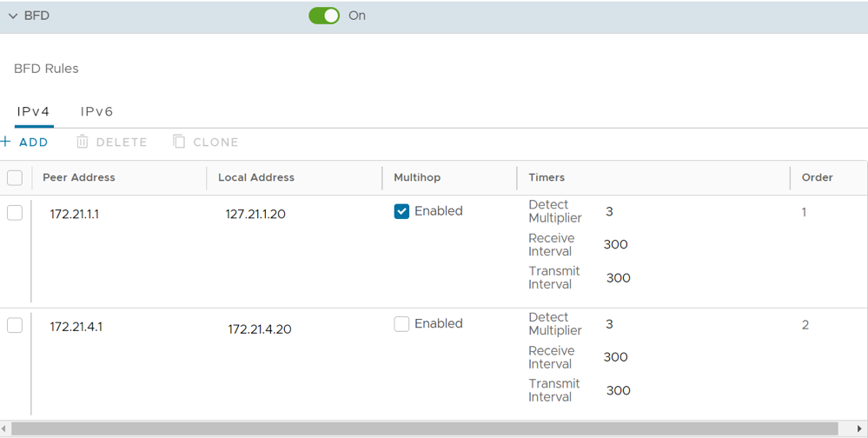The width and height of the screenshot is (868, 438).
Task: Click the Order column header
Action: tap(817, 177)
